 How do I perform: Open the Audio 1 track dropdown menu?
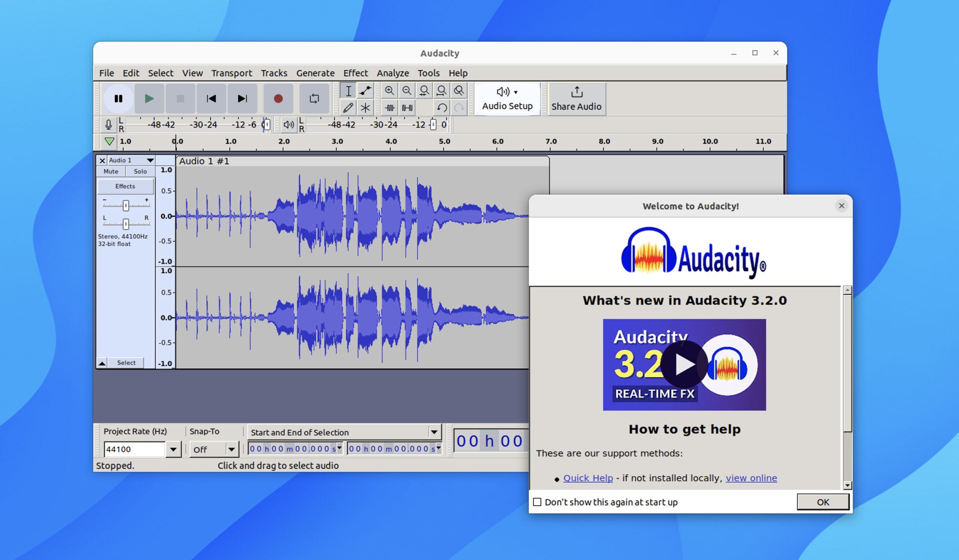[x=151, y=160]
